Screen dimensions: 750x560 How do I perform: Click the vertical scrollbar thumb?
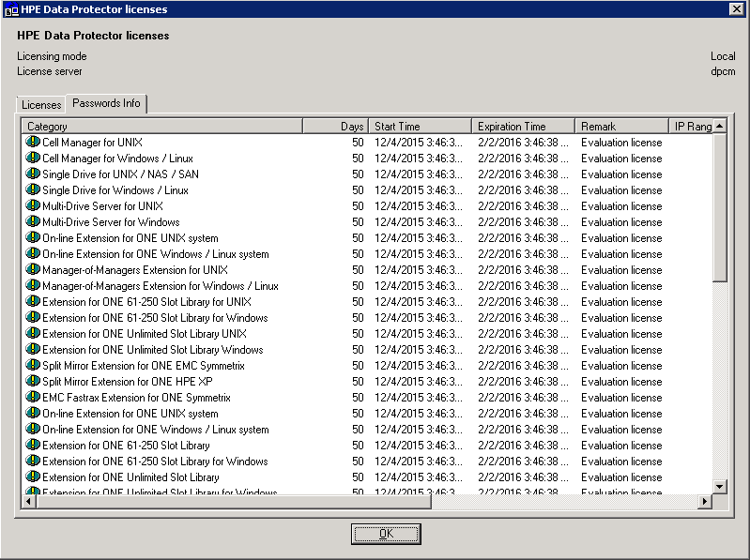pos(719,207)
